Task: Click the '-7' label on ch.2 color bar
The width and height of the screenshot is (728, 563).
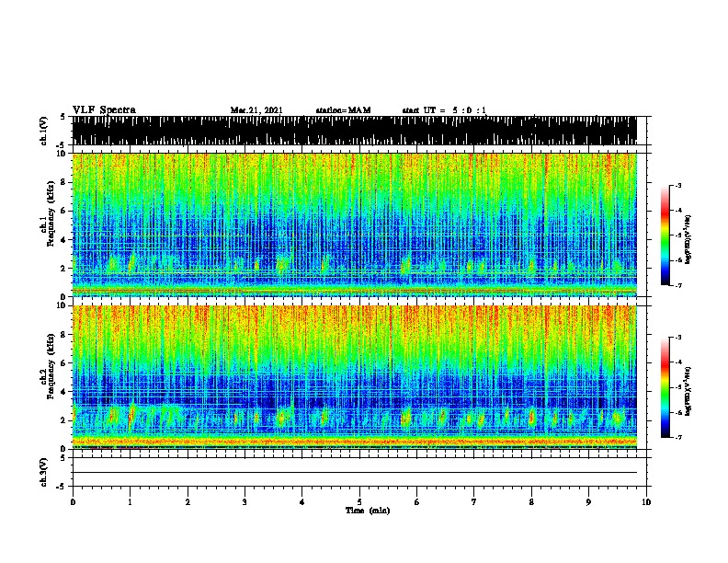Action: click(677, 437)
